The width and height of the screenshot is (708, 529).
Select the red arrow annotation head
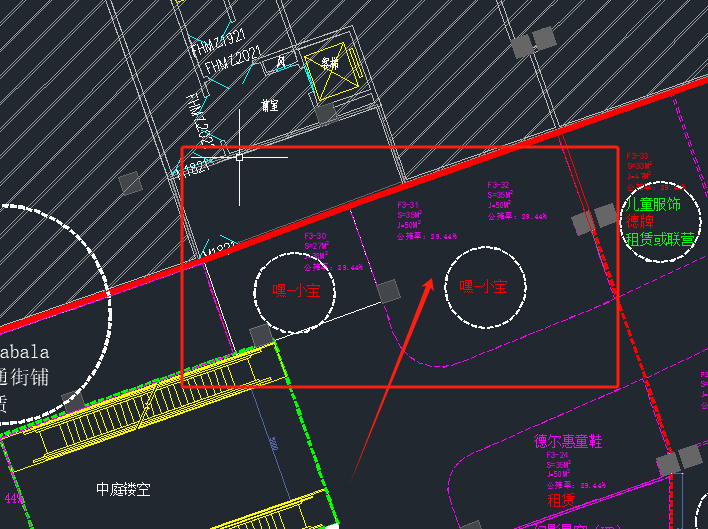(429, 286)
